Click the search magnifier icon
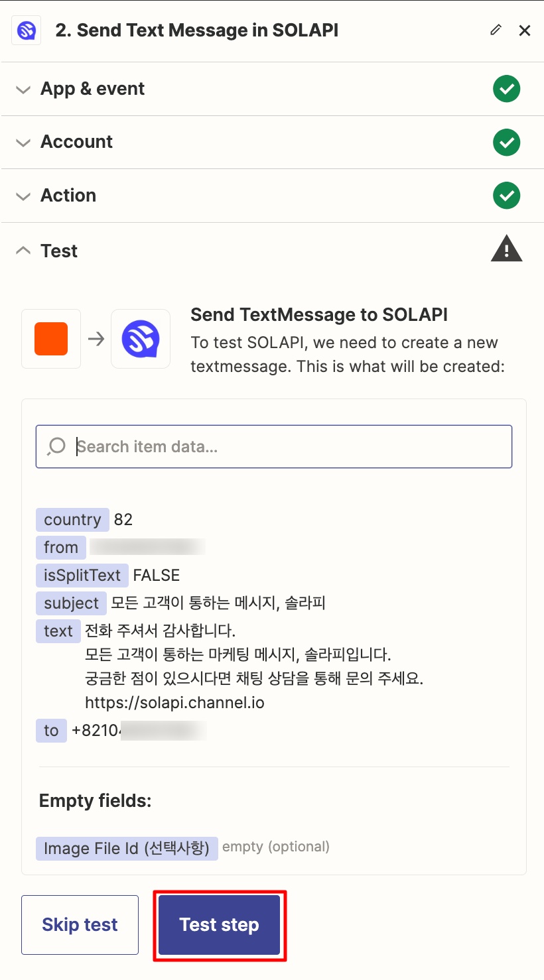This screenshot has height=980, width=544. coord(56,446)
